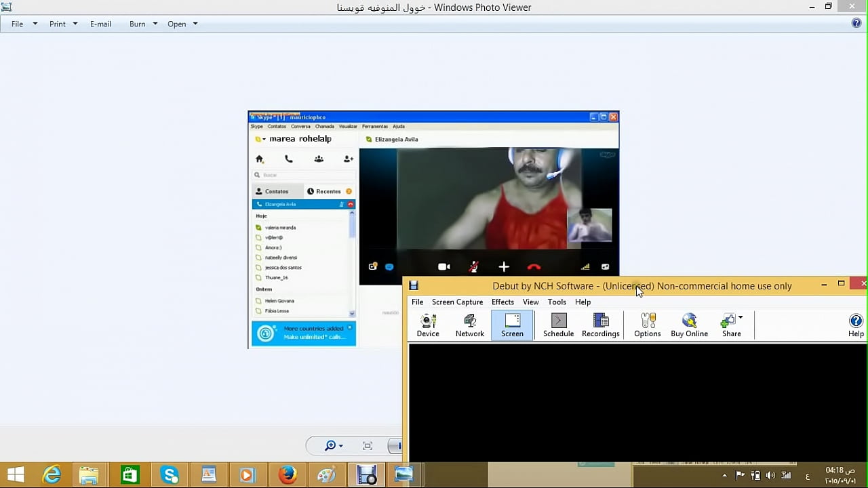This screenshot has height=488, width=868.
Task: Click the Share toolbar icon
Action: (x=729, y=325)
